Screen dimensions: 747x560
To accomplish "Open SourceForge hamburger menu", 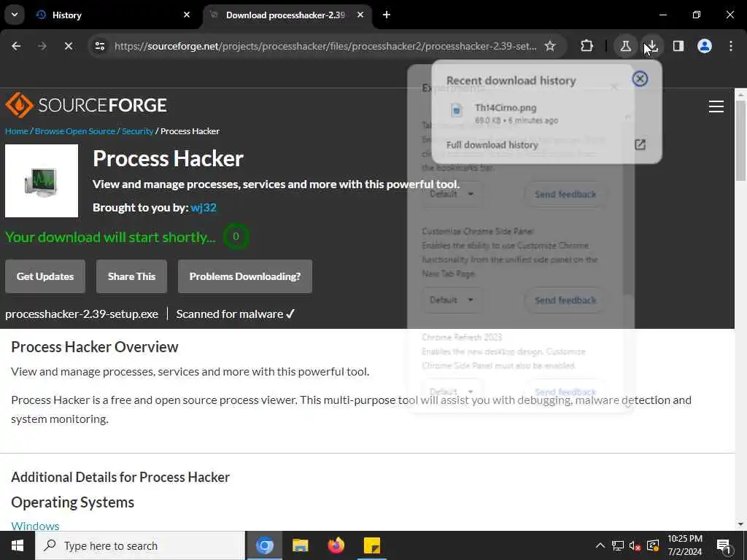I will click(x=716, y=106).
